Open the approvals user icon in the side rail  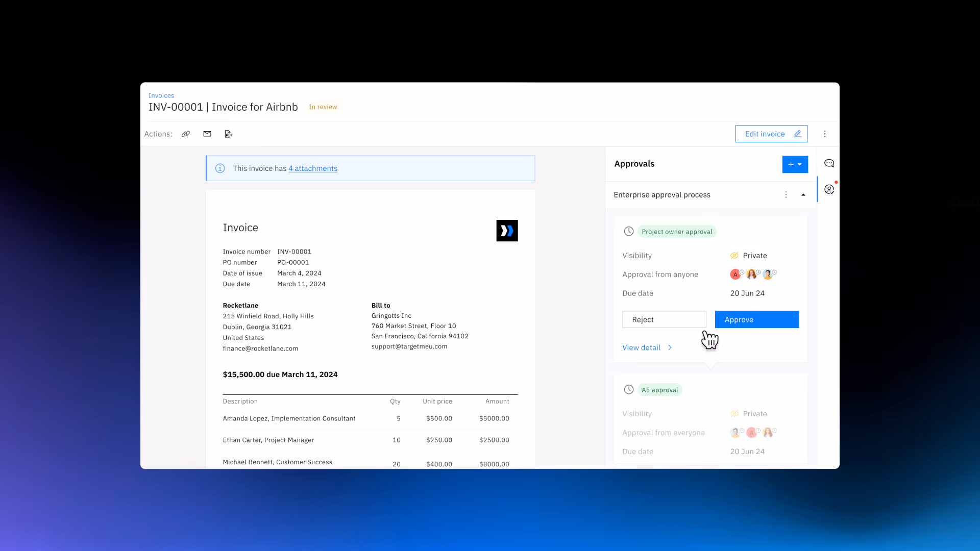(x=829, y=189)
